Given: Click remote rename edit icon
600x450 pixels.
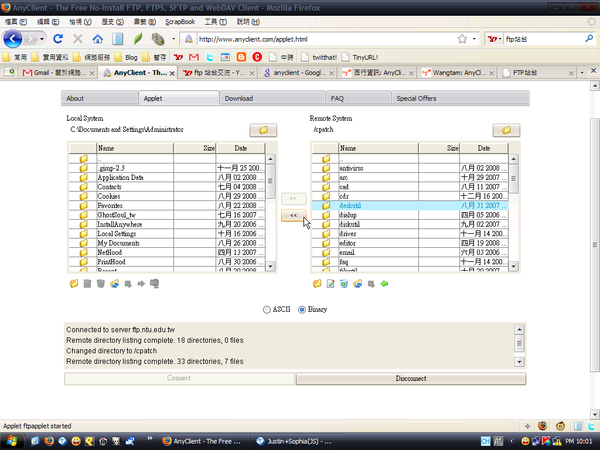Looking at the screenshot, I should point(331,284).
